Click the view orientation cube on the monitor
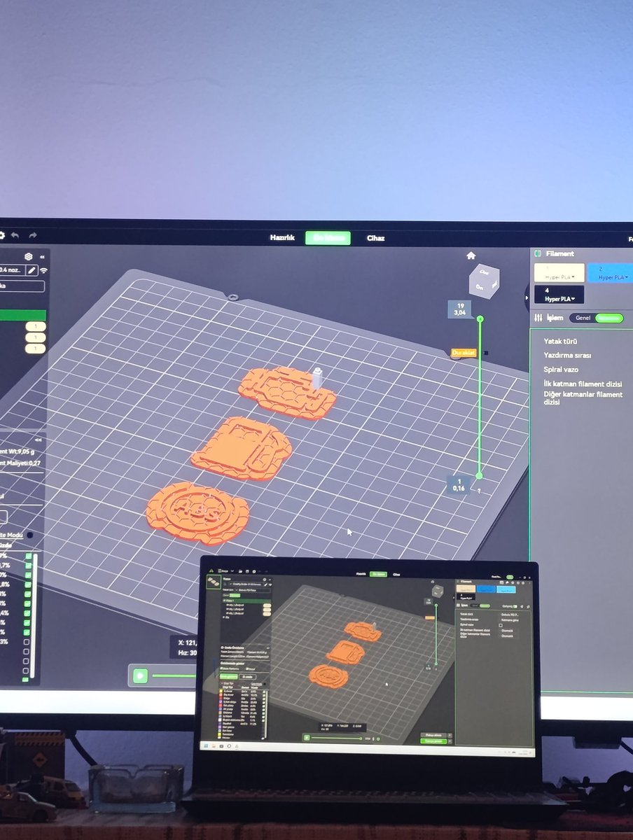 tap(484, 281)
